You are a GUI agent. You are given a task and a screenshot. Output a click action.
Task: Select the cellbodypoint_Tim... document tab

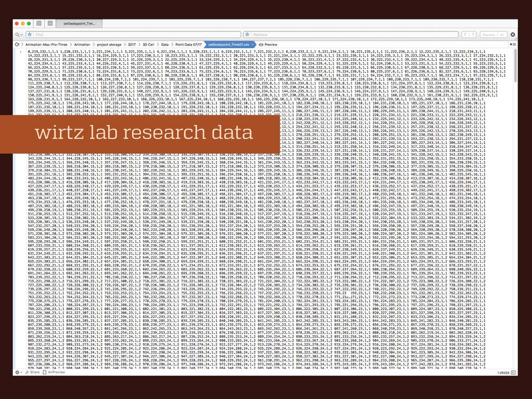tap(79, 23)
